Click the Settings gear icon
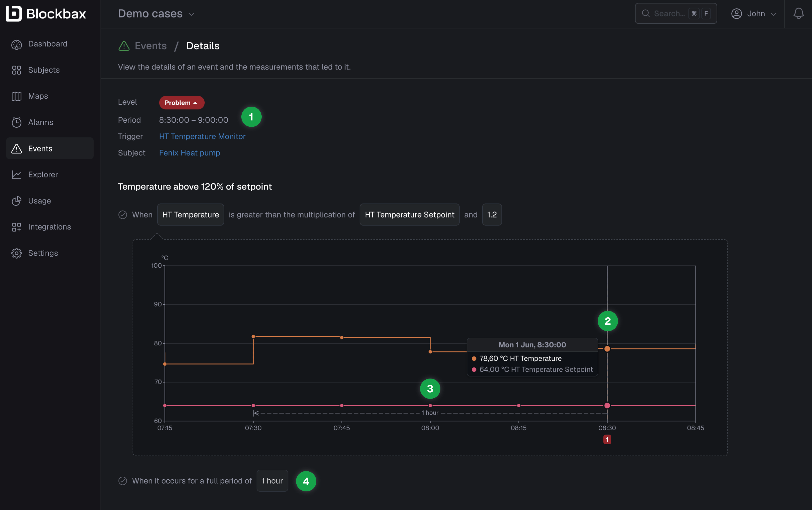Image resolution: width=812 pixels, height=510 pixels. coord(17,253)
